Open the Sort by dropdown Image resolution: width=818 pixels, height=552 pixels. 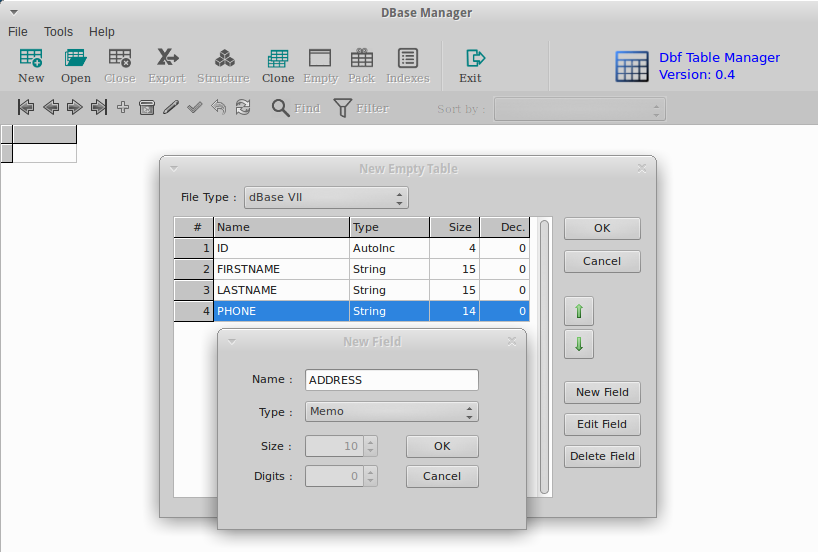coord(580,109)
